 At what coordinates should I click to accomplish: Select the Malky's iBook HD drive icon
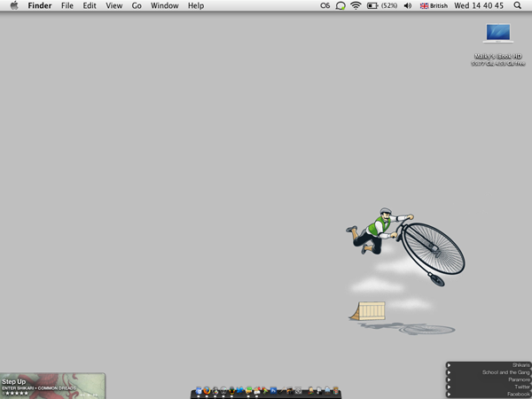tap(498, 34)
